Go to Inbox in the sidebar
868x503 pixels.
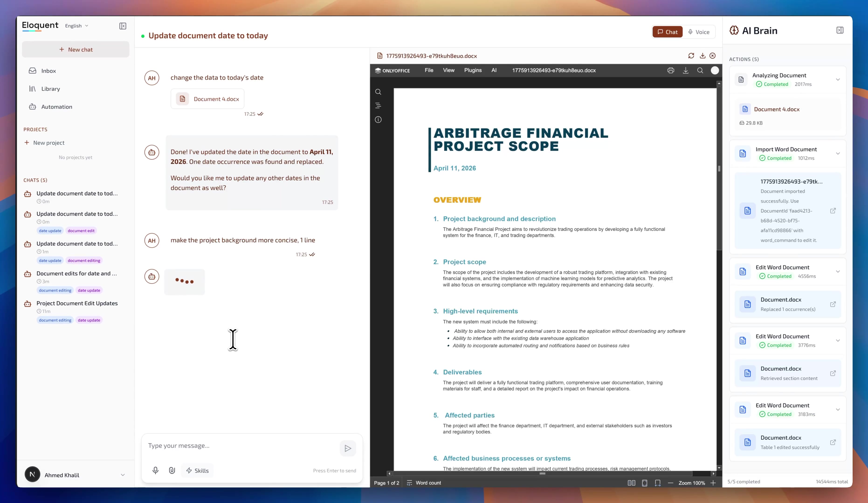tap(76, 71)
